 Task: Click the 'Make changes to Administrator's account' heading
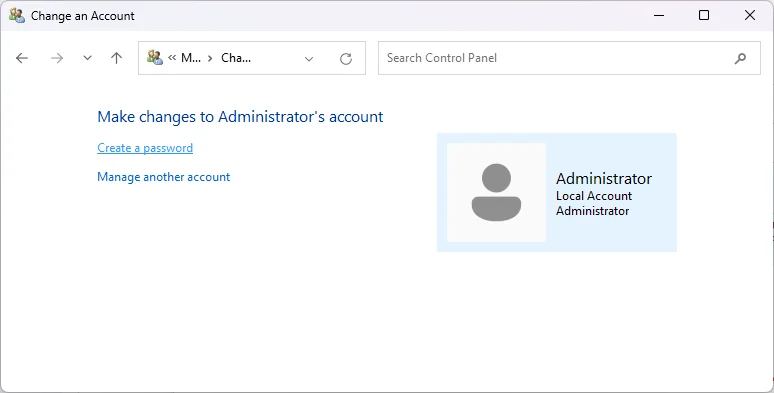(240, 117)
